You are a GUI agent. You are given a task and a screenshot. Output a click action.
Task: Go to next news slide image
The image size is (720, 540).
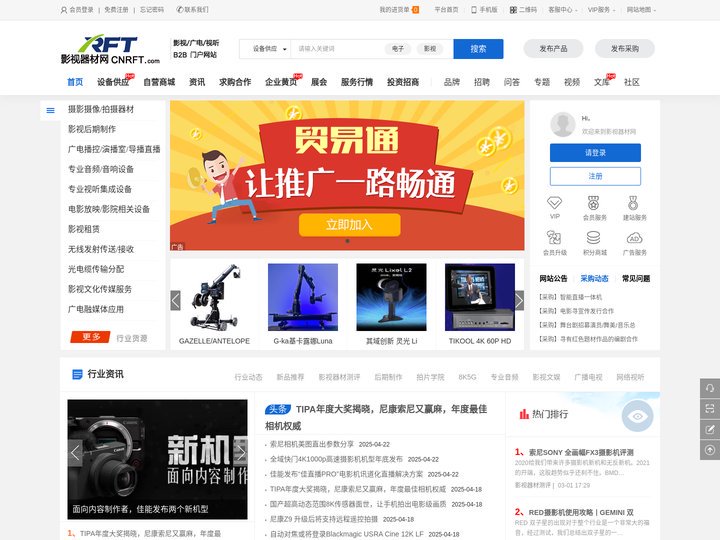point(241,453)
